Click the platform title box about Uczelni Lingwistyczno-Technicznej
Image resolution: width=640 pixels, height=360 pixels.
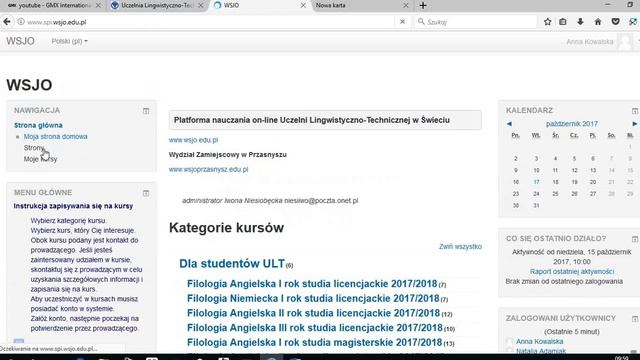(x=325, y=120)
